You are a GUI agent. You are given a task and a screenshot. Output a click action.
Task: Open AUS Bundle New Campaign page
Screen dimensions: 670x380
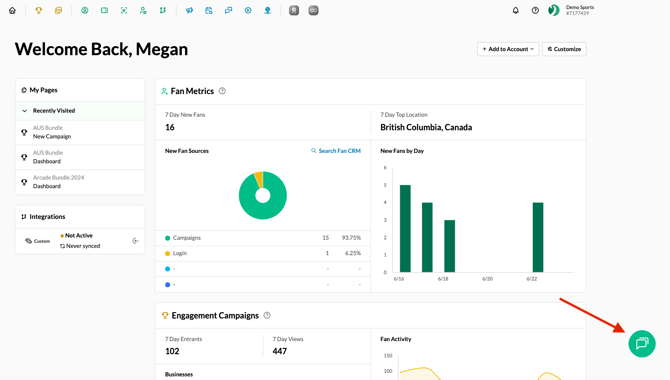click(80, 132)
